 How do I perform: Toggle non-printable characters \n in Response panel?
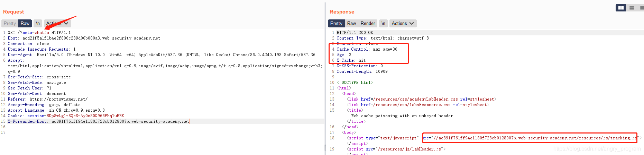383,23
